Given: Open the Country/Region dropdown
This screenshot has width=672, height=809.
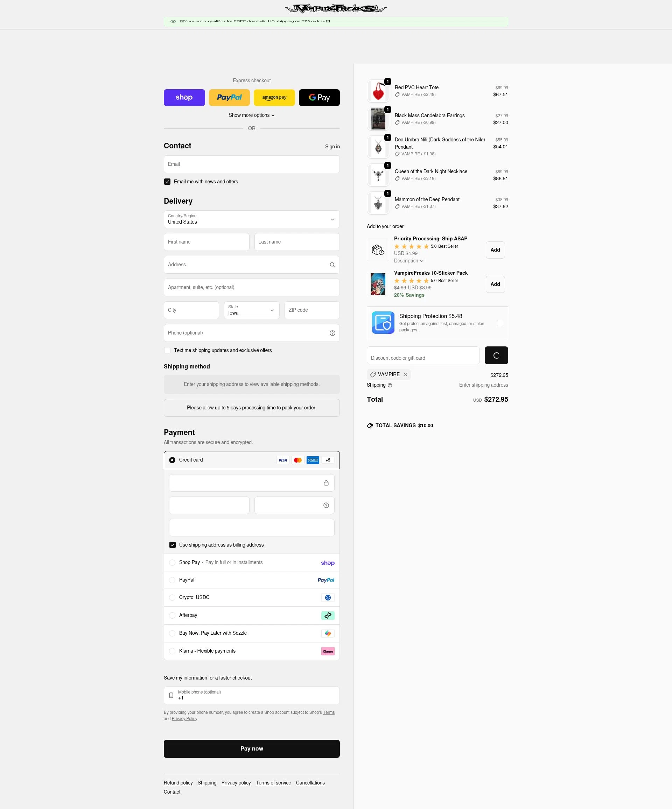Looking at the screenshot, I should pyautogui.click(x=252, y=219).
